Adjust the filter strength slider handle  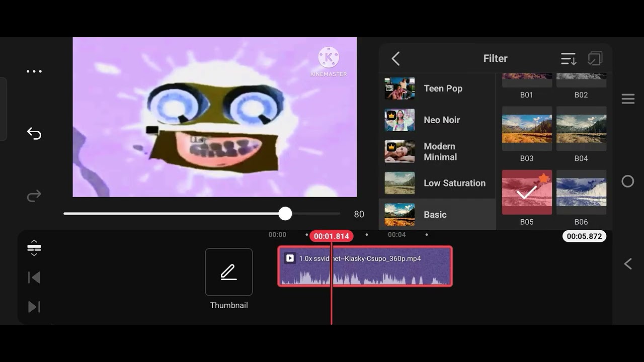[285, 214]
